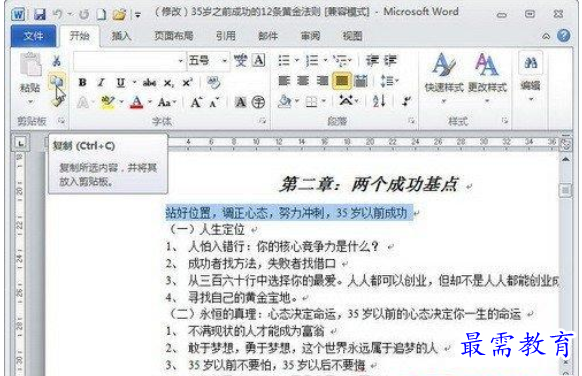Open the line spacing dropdown
This screenshot has height=376, width=582.
click(389, 81)
